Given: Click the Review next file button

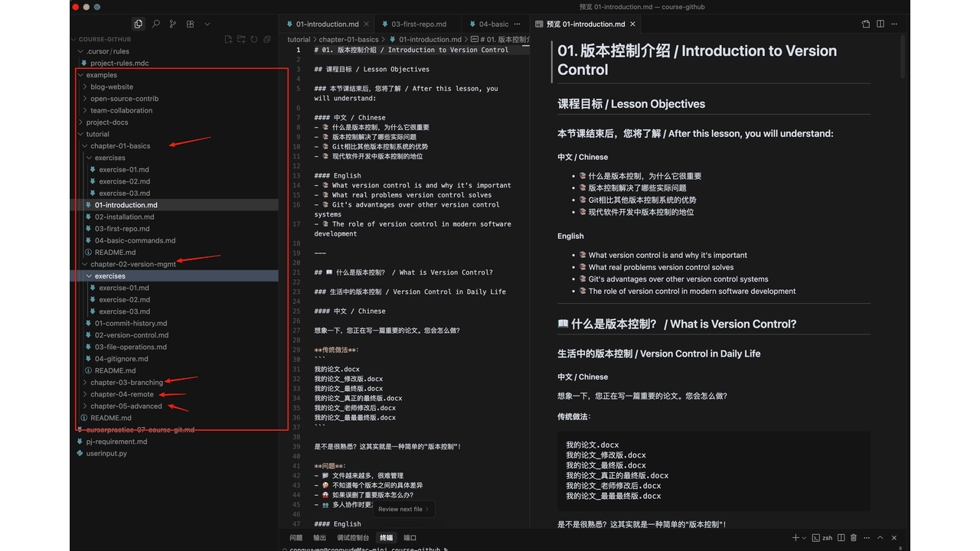Looking at the screenshot, I should [x=404, y=509].
